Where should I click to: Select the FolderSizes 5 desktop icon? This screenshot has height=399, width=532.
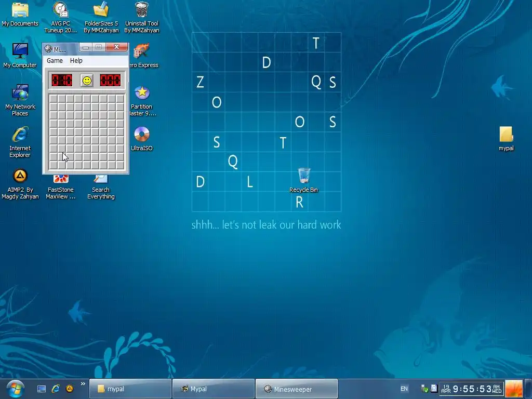tap(101, 17)
